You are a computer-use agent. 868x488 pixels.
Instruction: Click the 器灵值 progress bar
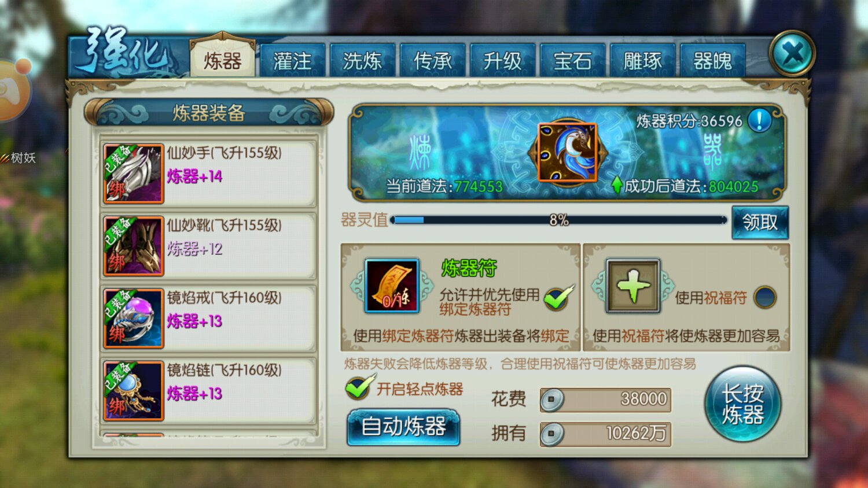coord(558,220)
